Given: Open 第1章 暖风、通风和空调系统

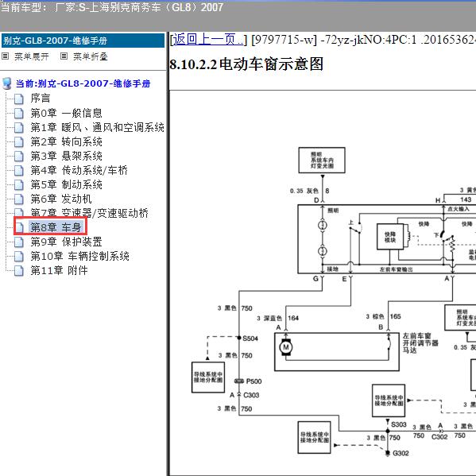Looking at the screenshot, I should (97, 127).
